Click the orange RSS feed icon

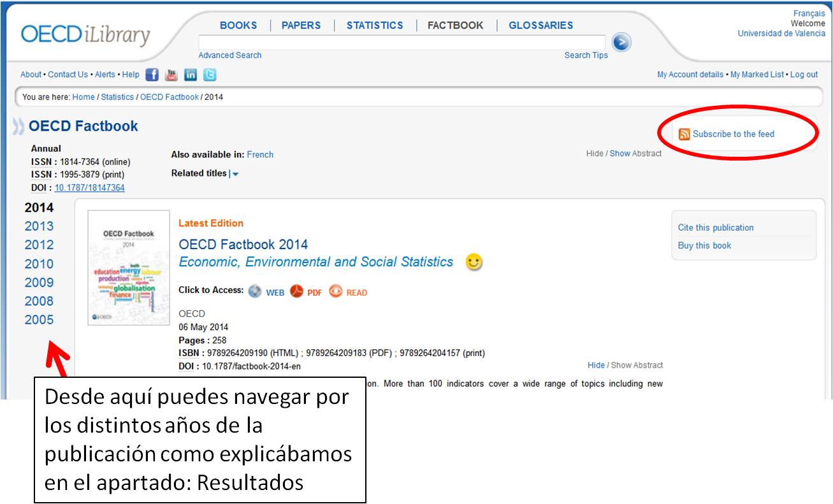685,134
